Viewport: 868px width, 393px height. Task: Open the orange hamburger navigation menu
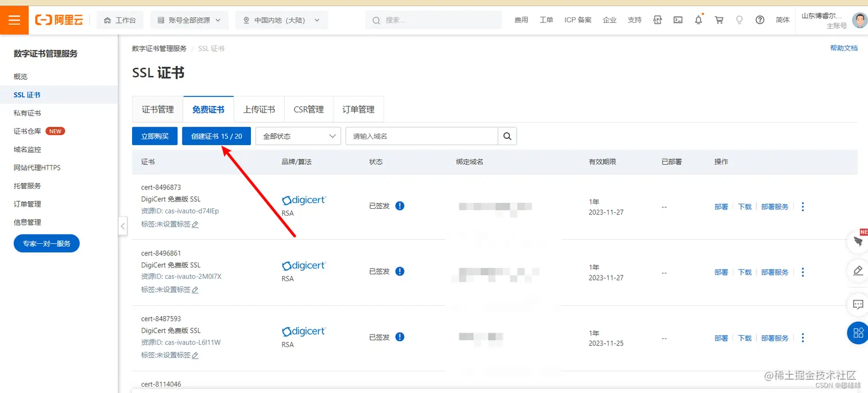click(x=14, y=20)
